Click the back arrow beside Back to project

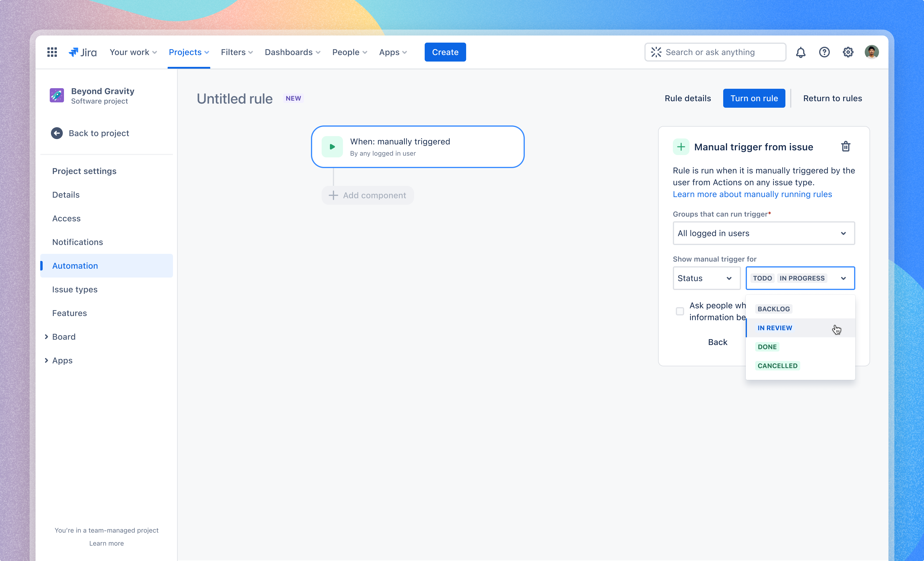pos(57,133)
